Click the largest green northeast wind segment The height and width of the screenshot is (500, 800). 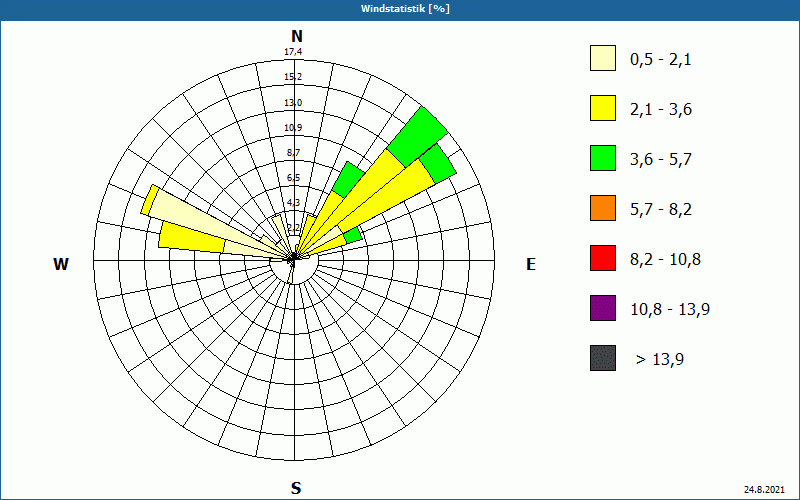(417, 137)
